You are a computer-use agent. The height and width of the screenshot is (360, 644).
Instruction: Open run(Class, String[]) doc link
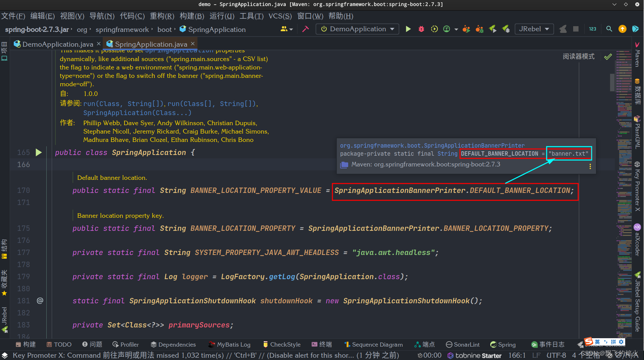[x=123, y=104]
